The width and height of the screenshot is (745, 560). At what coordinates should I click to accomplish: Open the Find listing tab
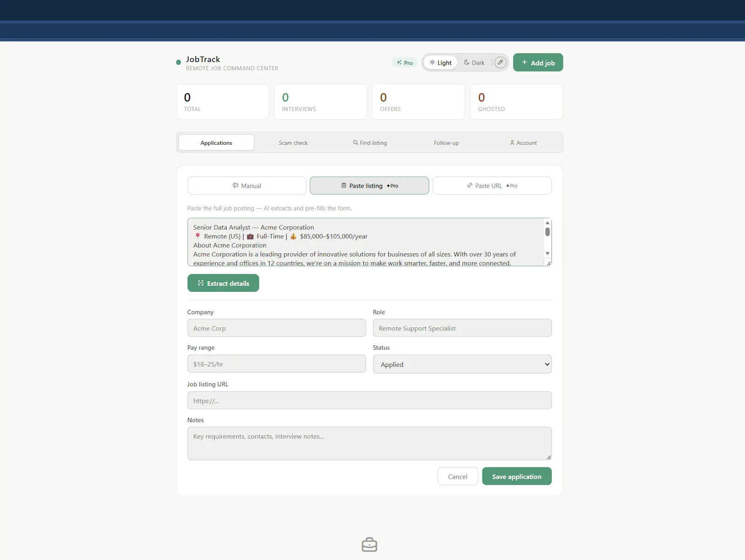(x=370, y=143)
